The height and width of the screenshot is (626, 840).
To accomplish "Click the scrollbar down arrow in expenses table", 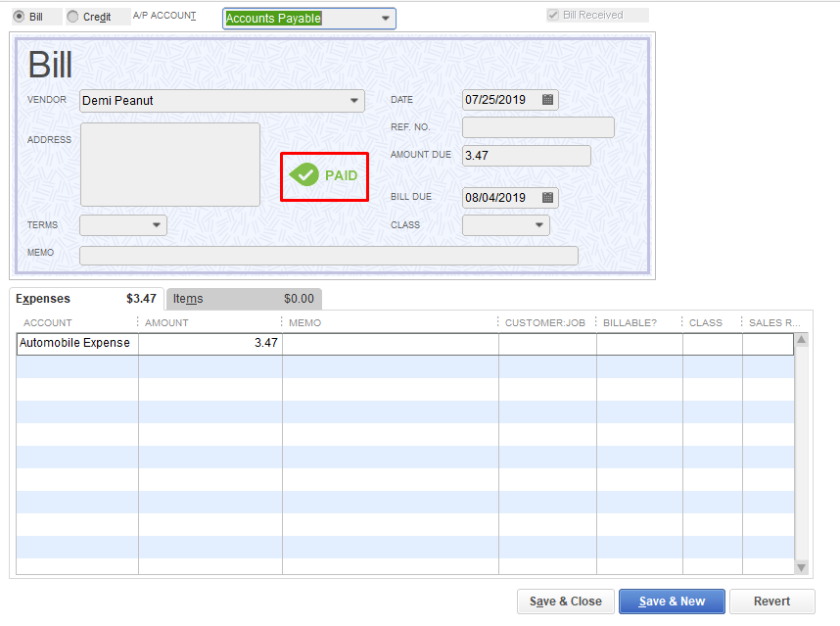I will [802, 567].
